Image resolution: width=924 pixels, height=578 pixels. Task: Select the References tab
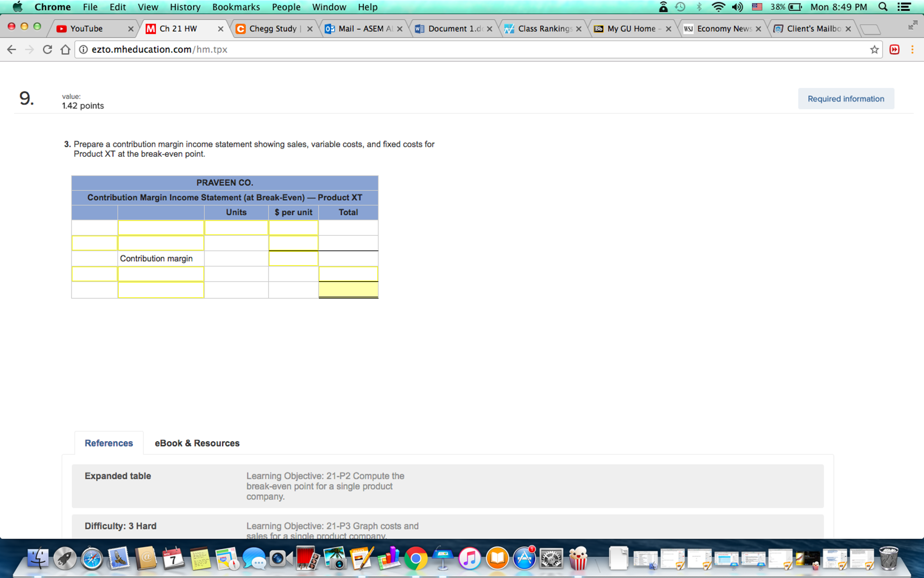(x=109, y=443)
